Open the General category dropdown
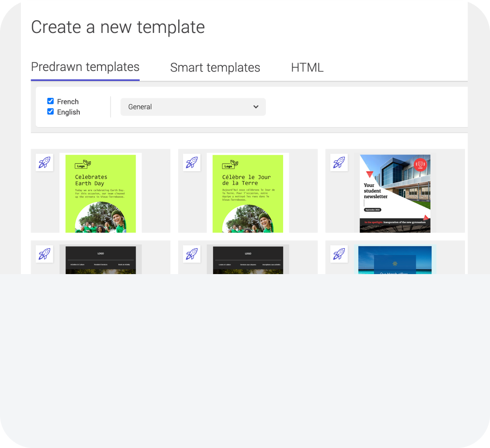This screenshot has width=490, height=448. [x=193, y=107]
